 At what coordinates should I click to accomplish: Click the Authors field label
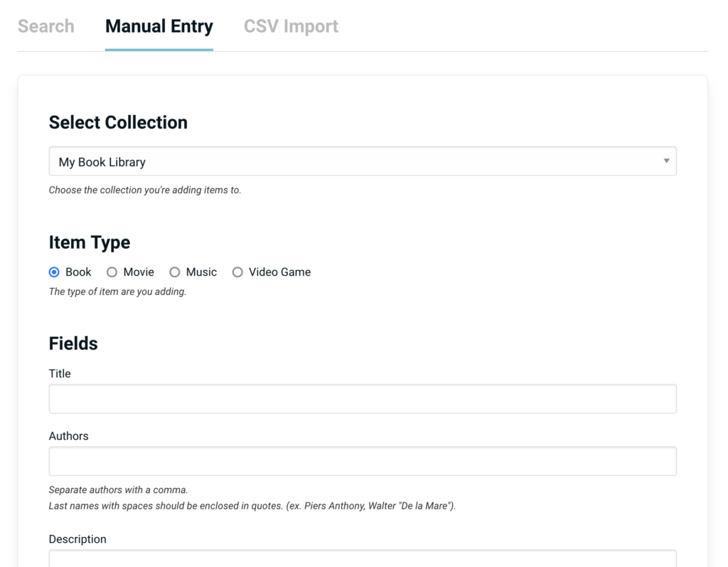pyautogui.click(x=68, y=436)
